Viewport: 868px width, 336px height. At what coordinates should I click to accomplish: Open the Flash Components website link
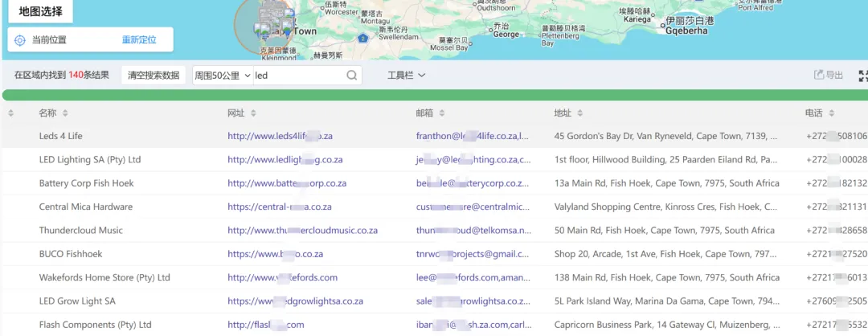(266, 325)
